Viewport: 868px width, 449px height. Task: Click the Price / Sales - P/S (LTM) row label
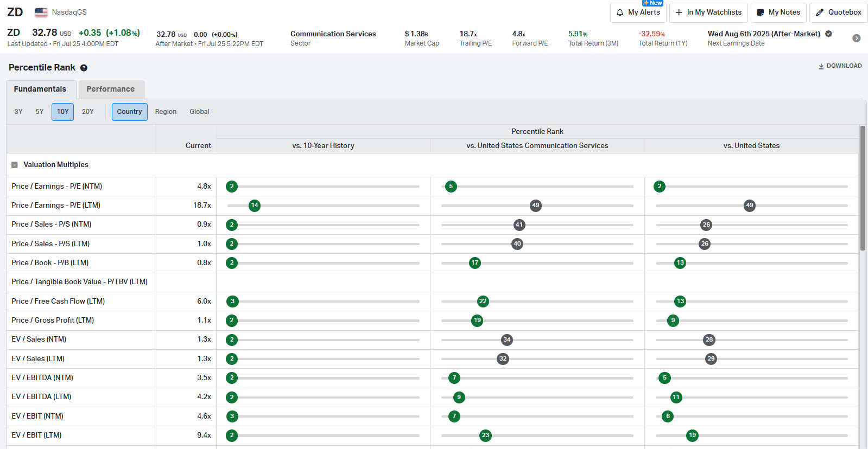[50, 244]
